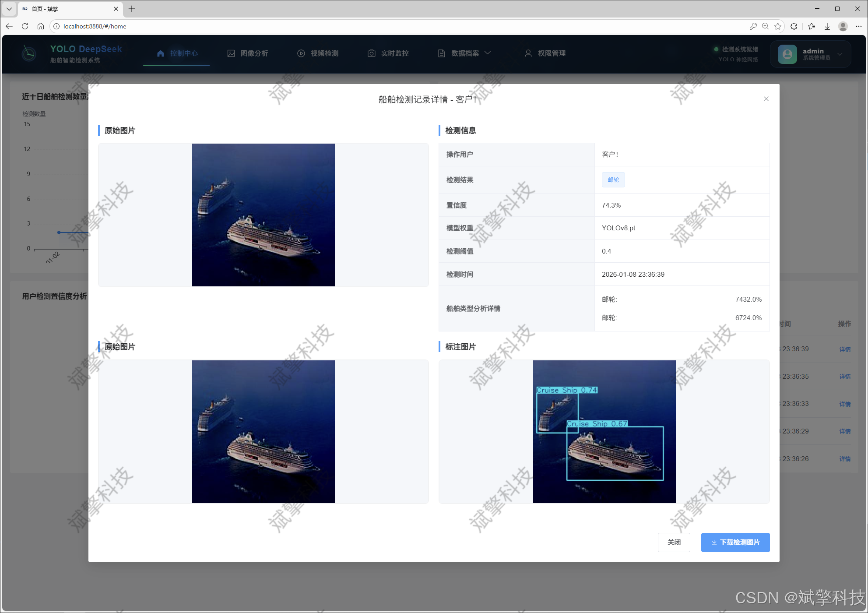Open the admin user dropdown
The height and width of the screenshot is (613, 868).
click(x=810, y=54)
